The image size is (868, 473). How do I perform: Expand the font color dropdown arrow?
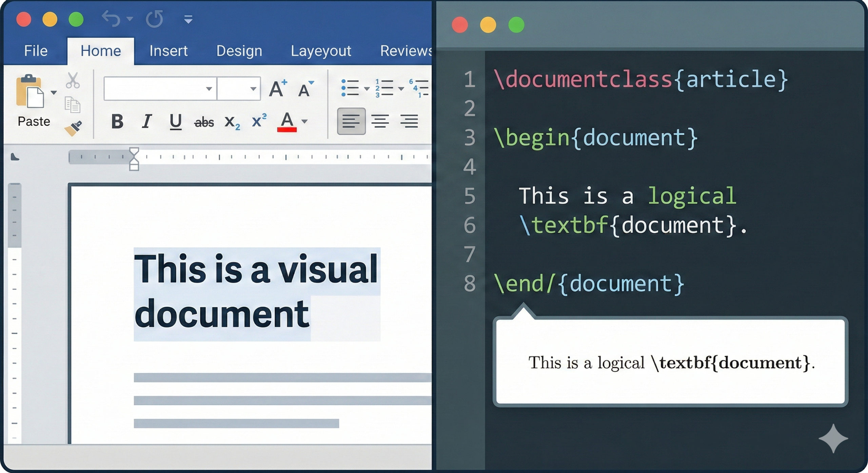(304, 121)
